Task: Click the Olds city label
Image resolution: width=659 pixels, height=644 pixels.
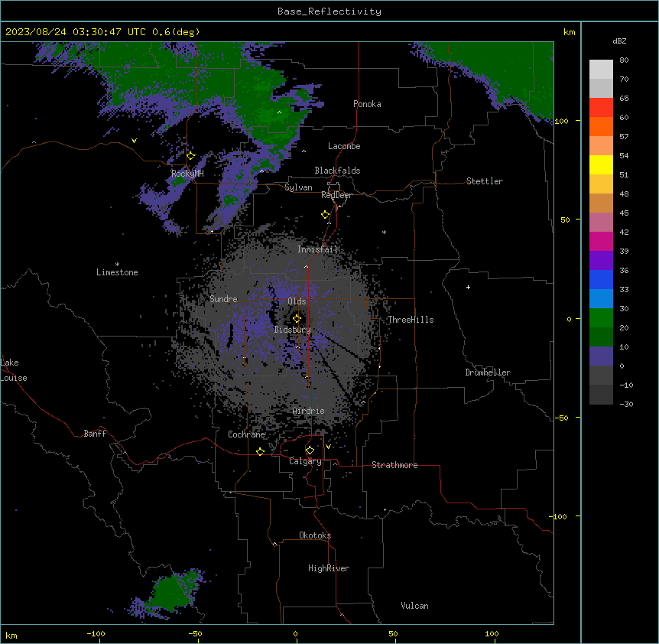Action: pyautogui.click(x=297, y=301)
